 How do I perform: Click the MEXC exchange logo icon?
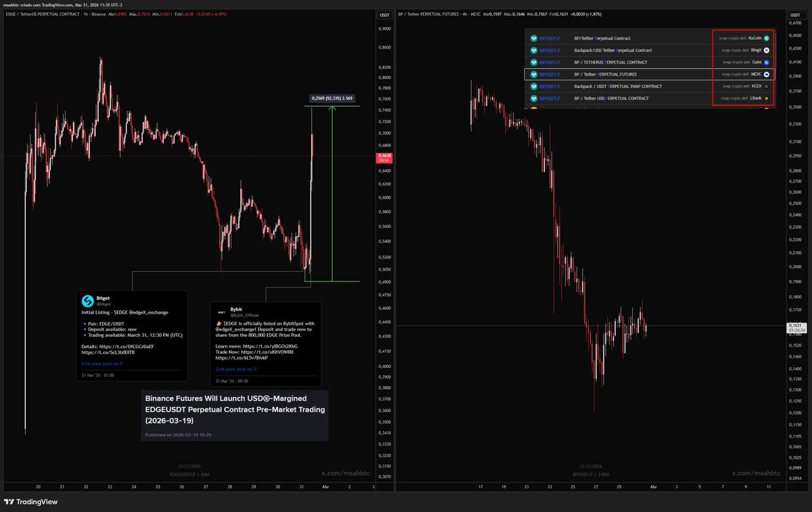[x=767, y=74]
